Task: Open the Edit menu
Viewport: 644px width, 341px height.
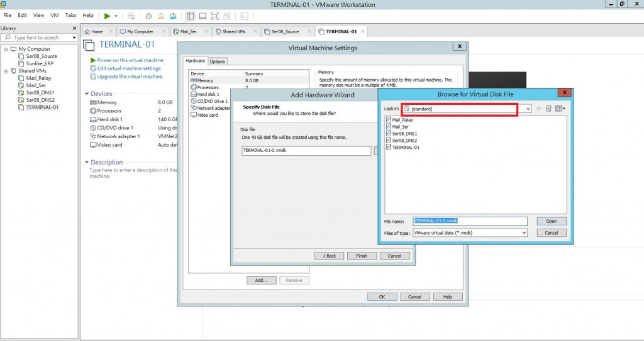Action: click(22, 15)
